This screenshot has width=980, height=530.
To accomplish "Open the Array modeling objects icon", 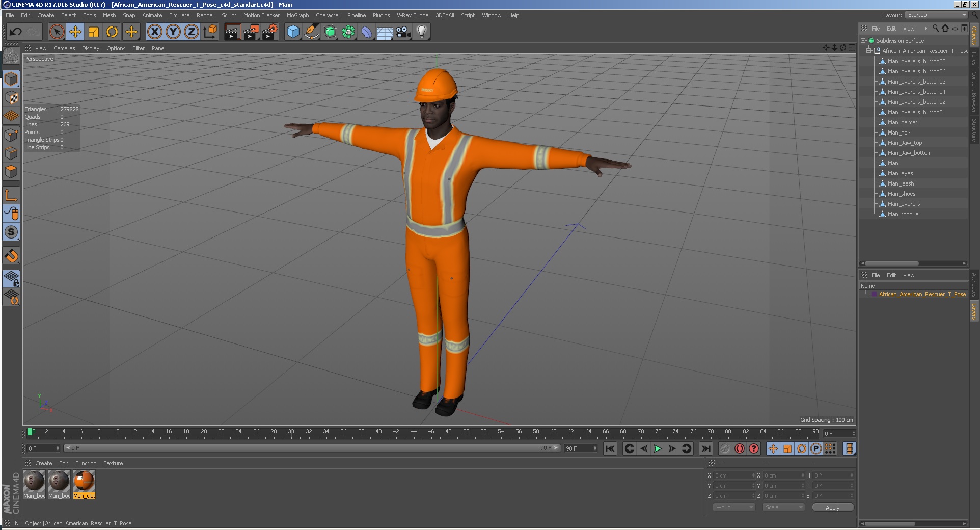I will pos(348,32).
